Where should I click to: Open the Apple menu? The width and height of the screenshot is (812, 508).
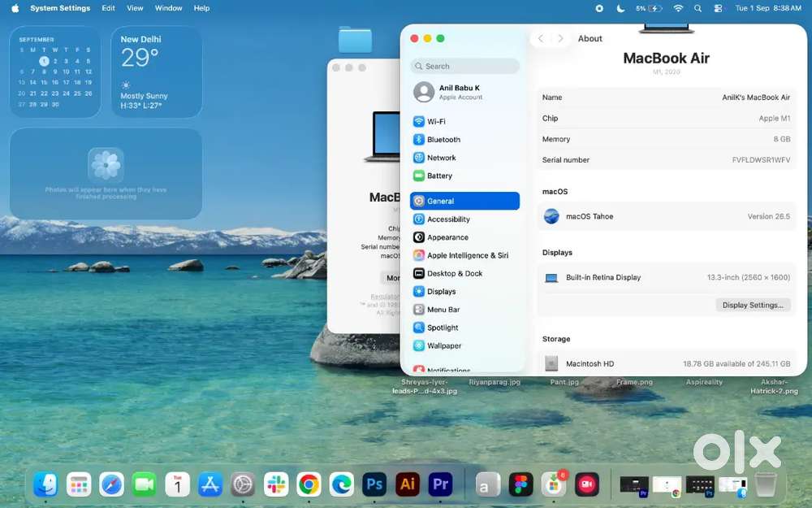[15, 8]
